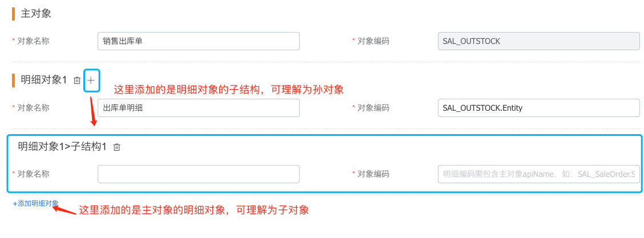
Task: Click the empty 对象名称 field in 子结构1
Action: [x=198, y=174]
